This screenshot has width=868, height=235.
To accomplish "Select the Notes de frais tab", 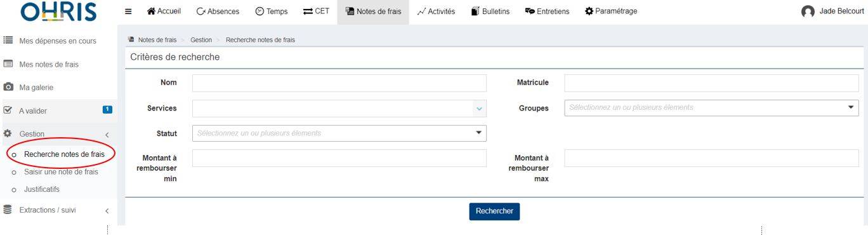I will pyautogui.click(x=373, y=11).
